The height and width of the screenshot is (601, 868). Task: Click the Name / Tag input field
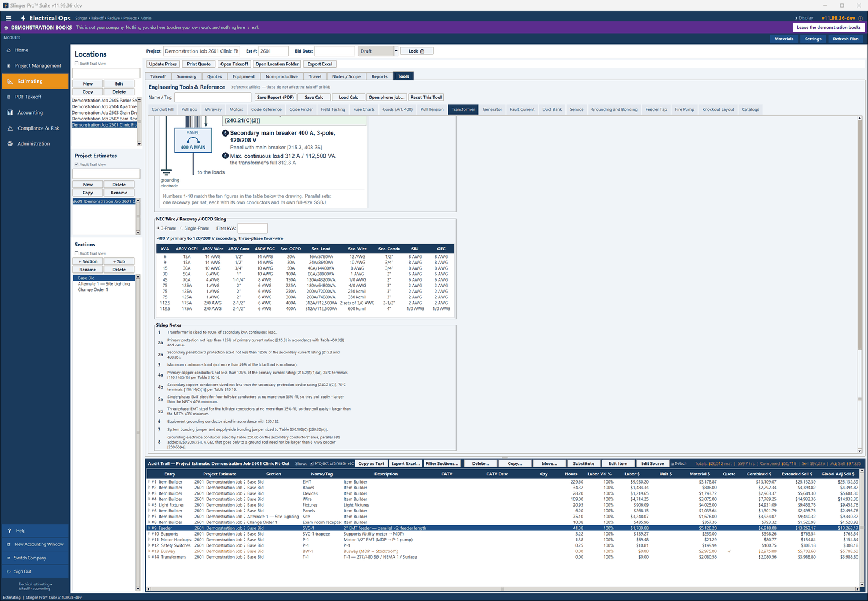(213, 97)
